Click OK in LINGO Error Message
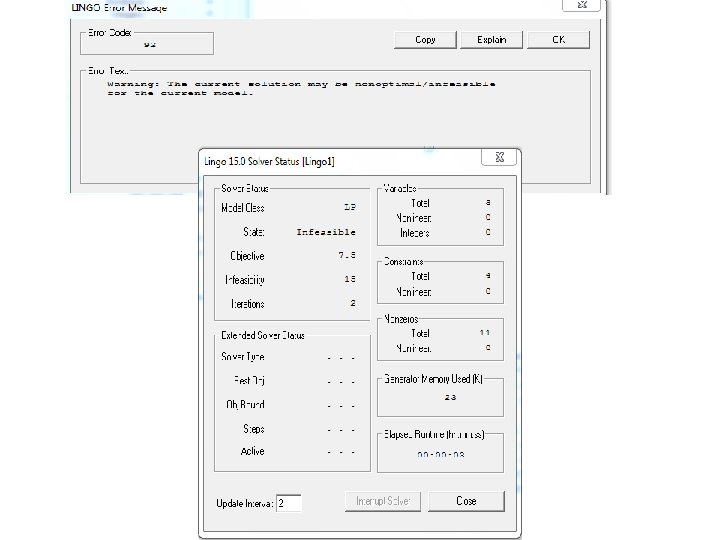 pyautogui.click(x=558, y=40)
